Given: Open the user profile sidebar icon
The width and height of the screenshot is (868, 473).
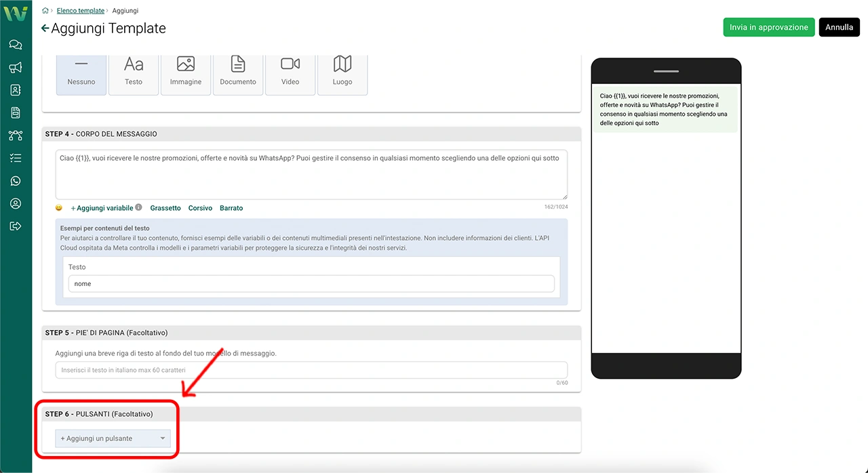Looking at the screenshot, I should pyautogui.click(x=16, y=203).
